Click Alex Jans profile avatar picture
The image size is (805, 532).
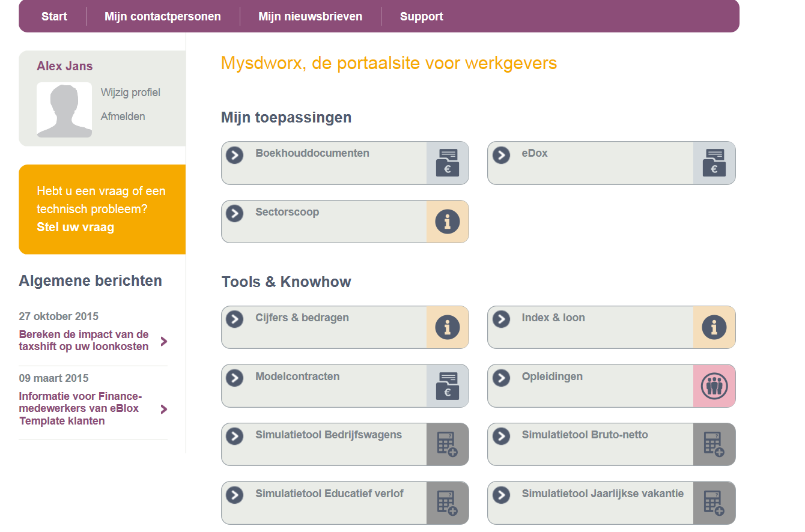coord(64,110)
